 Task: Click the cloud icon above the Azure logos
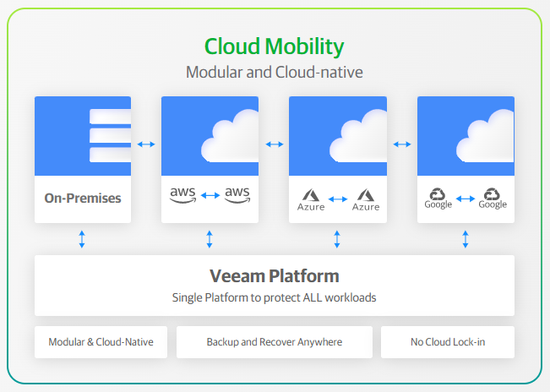tap(358, 136)
